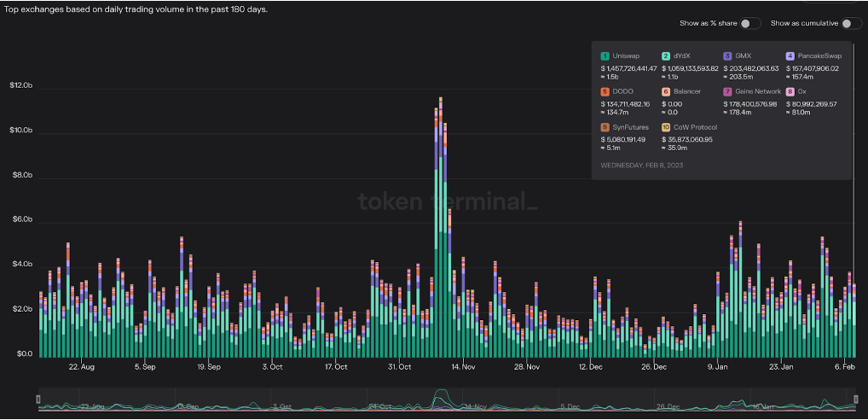
Task: Click the 9. Jan x-axis label
Action: coord(718,367)
